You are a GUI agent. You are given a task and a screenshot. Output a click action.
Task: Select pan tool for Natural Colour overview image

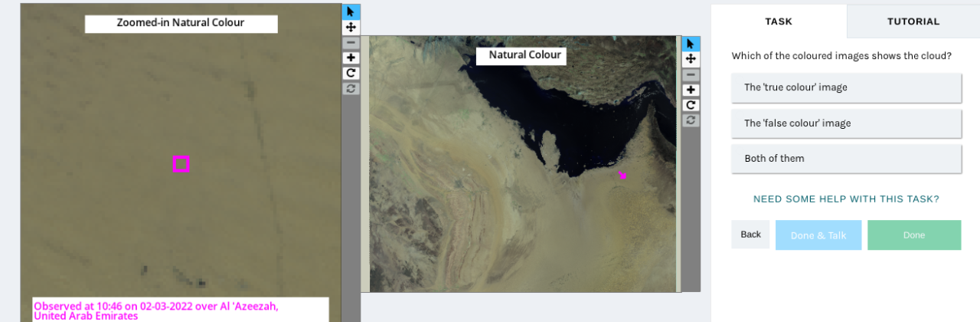pyautogui.click(x=690, y=59)
